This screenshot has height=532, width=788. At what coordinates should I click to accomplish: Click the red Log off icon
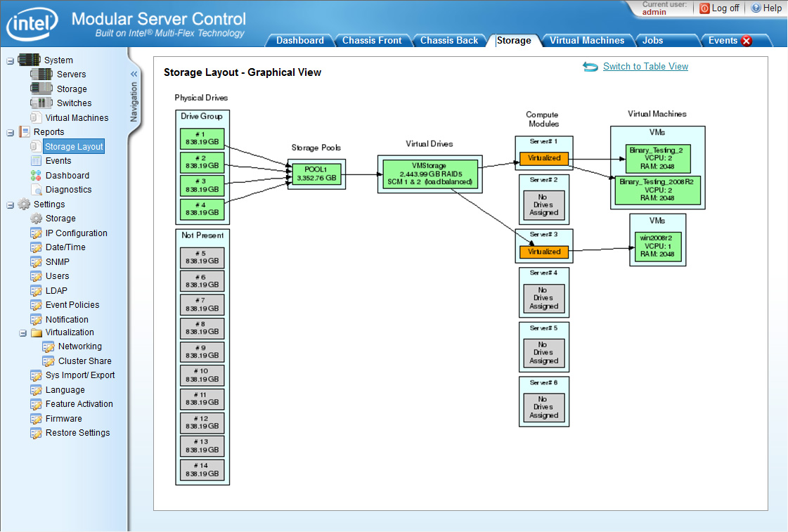[704, 8]
